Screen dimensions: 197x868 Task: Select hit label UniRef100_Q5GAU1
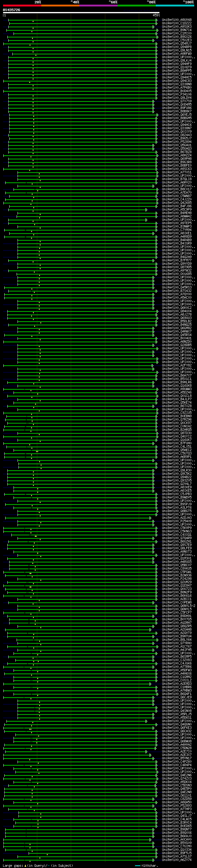click(x=177, y=145)
